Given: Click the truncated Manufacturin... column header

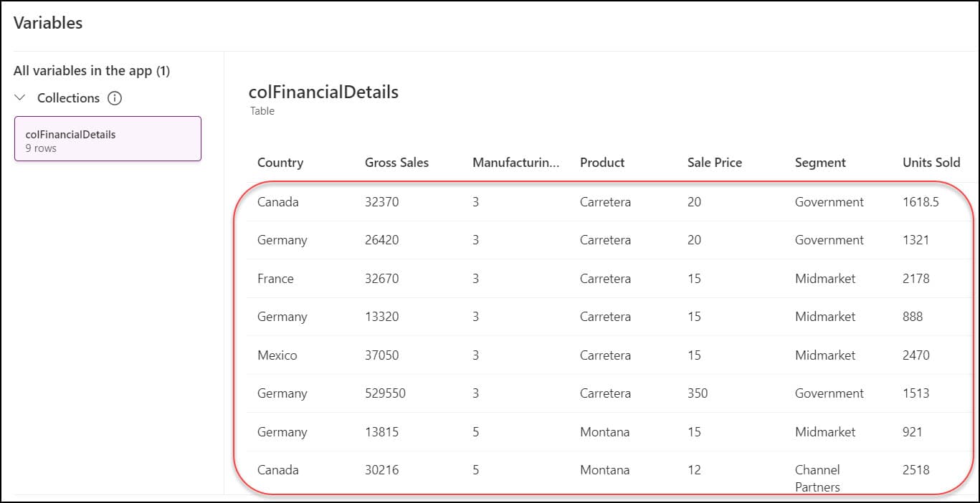Looking at the screenshot, I should [x=515, y=163].
